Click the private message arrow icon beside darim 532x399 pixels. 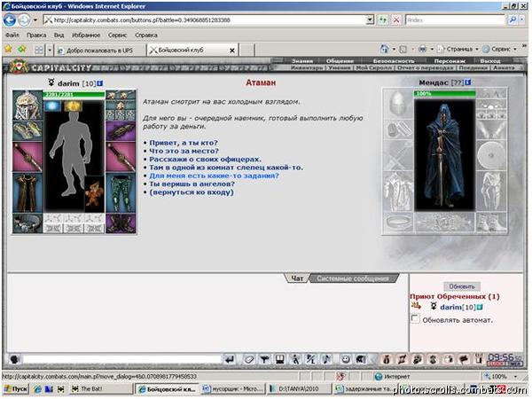[x=417, y=306]
